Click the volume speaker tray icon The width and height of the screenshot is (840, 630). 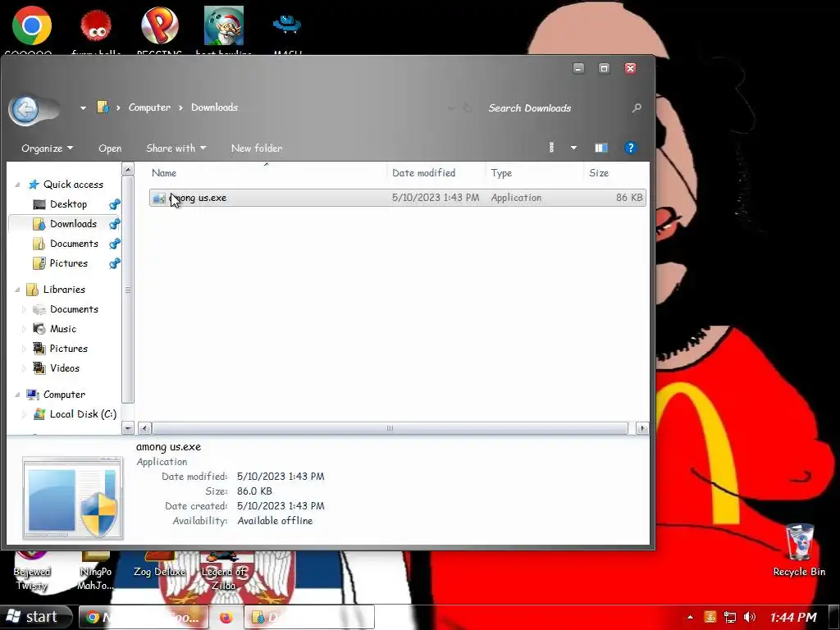[750, 617]
